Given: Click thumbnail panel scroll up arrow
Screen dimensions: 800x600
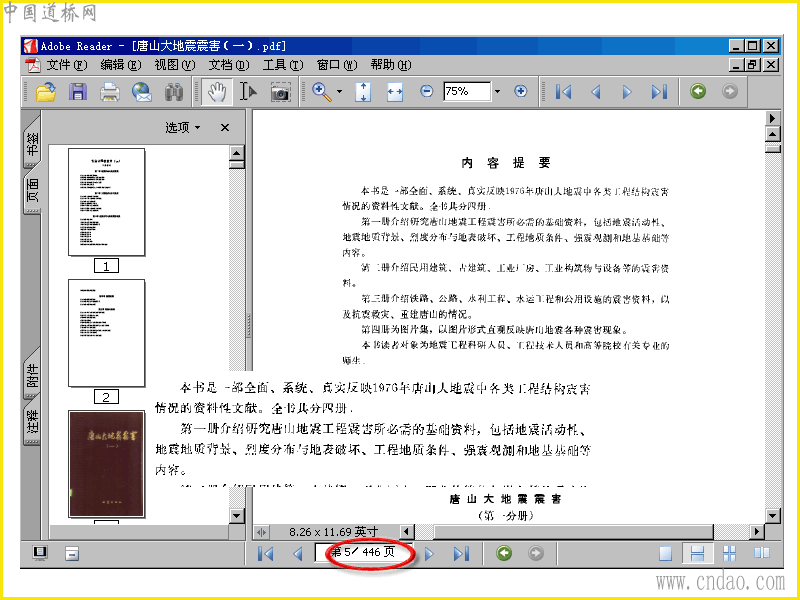Looking at the screenshot, I should tap(237, 153).
